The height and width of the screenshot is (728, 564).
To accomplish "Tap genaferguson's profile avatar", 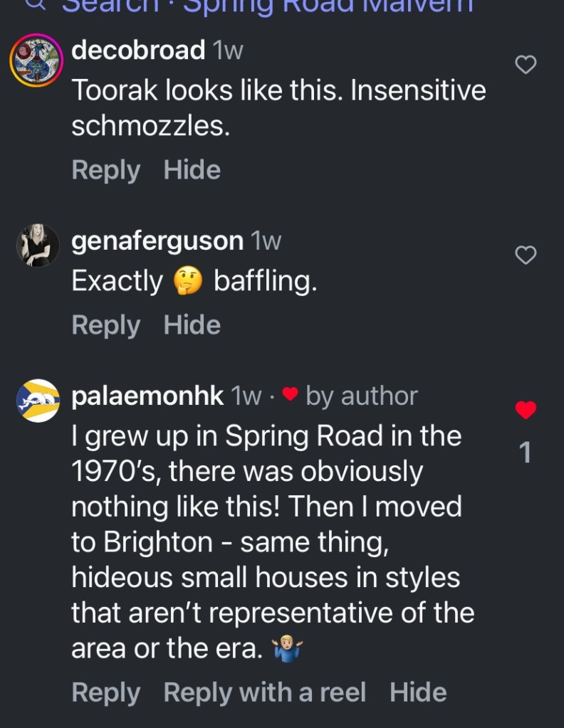I will (37, 246).
